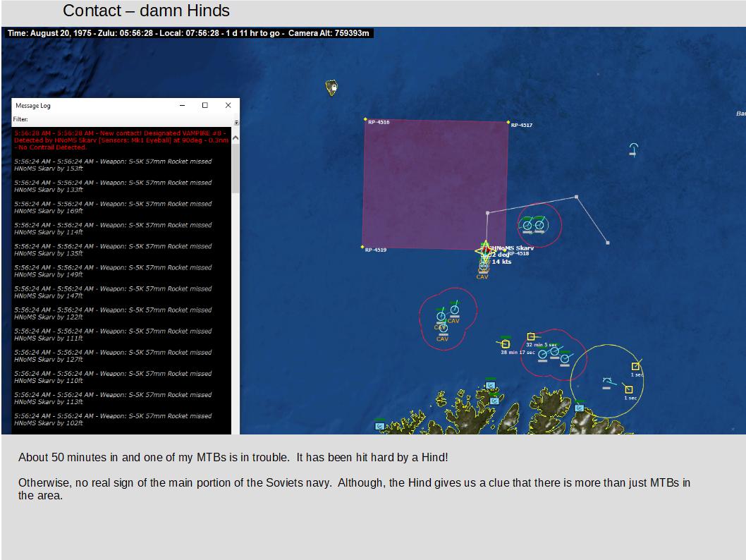The image size is (746, 560).
Task: Select coastal facility icon below 38 min contact
Action: 491,385
